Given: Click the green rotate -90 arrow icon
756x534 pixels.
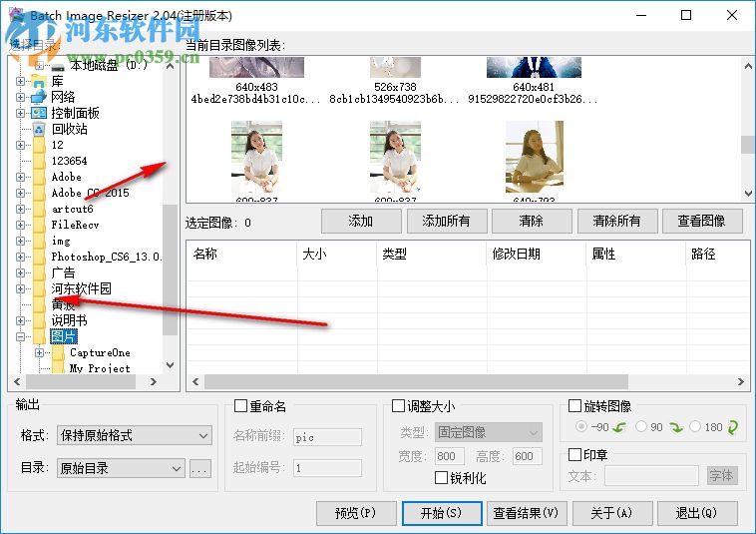Looking at the screenshot, I should [619, 427].
